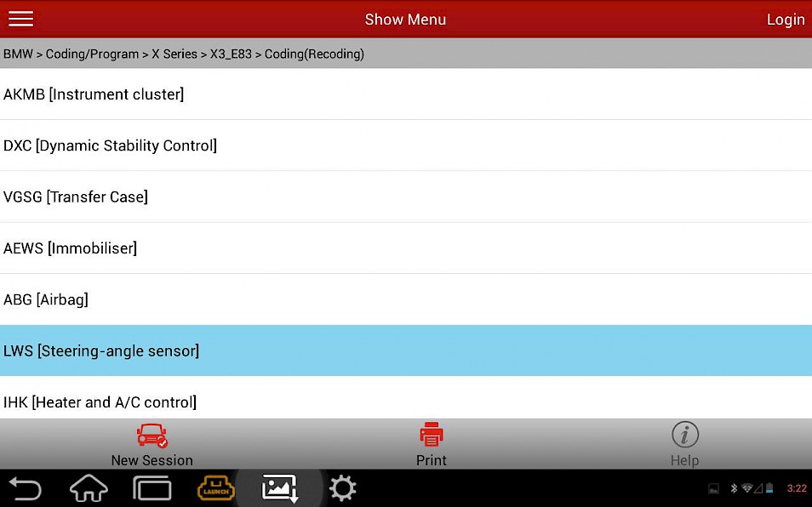Choose VGSG [Transfer Case] module
The image size is (812, 507).
point(406,197)
